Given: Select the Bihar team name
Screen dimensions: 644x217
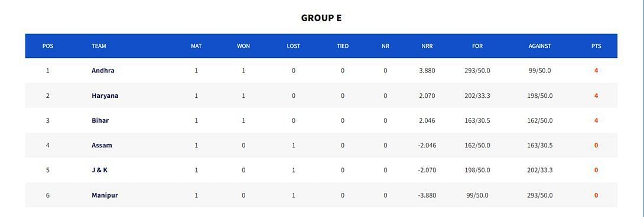Looking at the screenshot, I should tap(100, 121).
